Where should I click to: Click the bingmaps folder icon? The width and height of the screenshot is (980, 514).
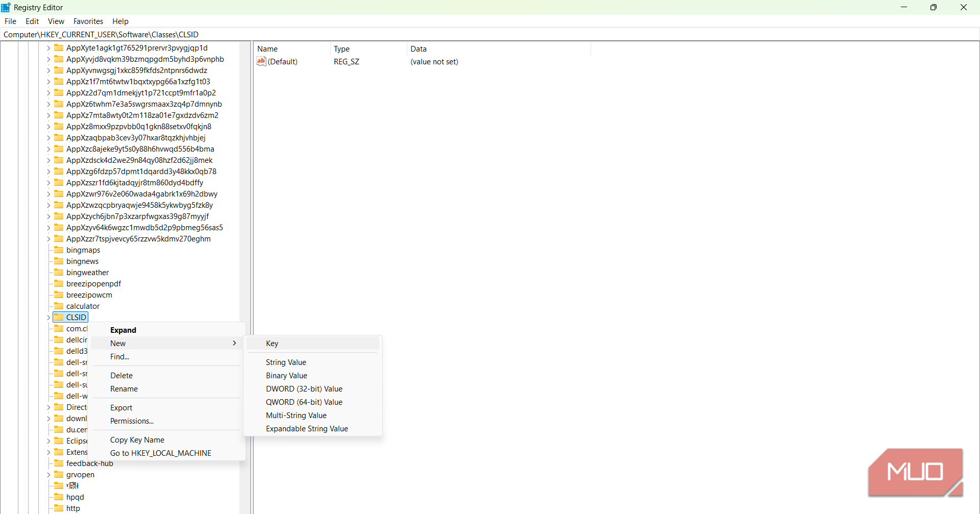[59, 250]
